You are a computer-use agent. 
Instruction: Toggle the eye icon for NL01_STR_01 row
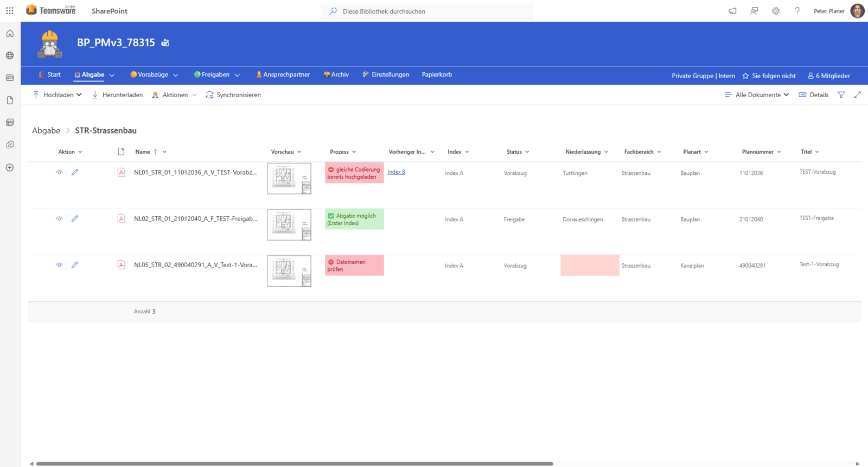tap(59, 173)
